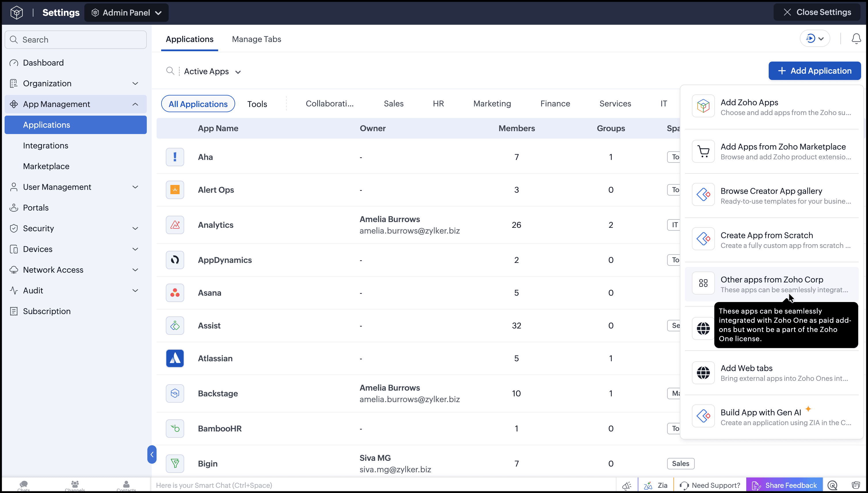This screenshot has width=868, height=493.
Task: Select the Add Zoho Apps cube icon
Action: [703, 106]
